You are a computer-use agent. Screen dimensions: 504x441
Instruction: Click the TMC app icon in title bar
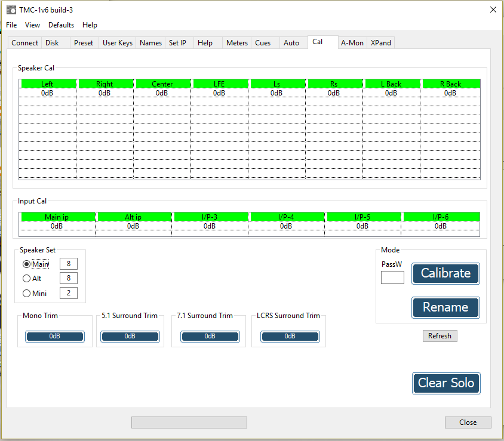11,10
